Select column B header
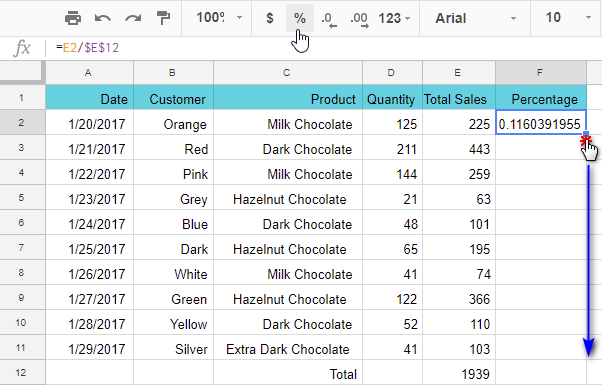 coord(173,73)
